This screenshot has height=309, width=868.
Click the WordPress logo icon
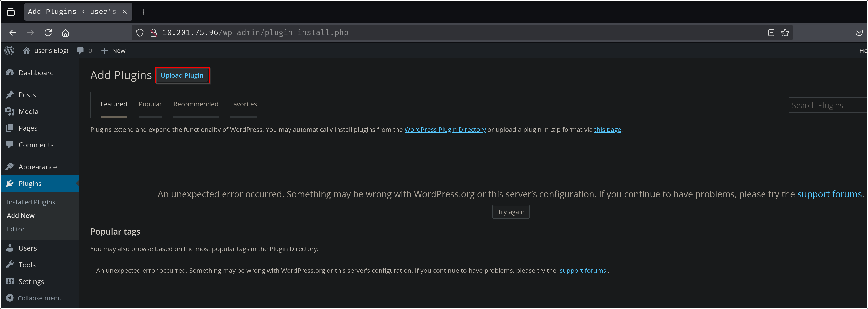coord(9,50)
